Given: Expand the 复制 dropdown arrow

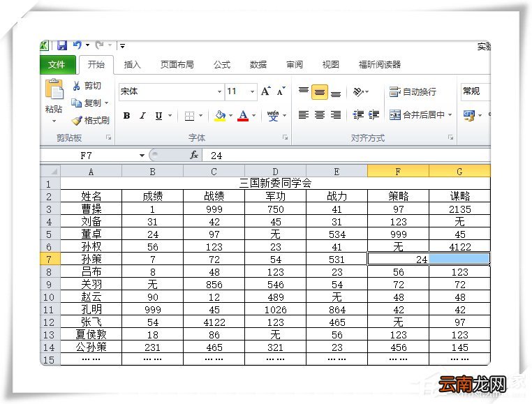Looking at the screenshot, I should [x=107, y=103].
